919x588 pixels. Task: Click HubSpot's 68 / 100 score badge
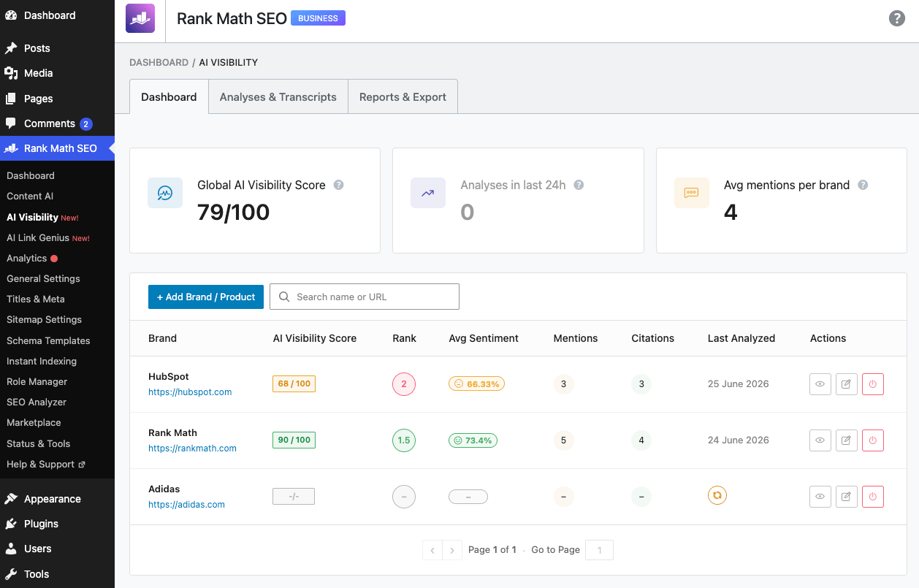coord(294,383)
